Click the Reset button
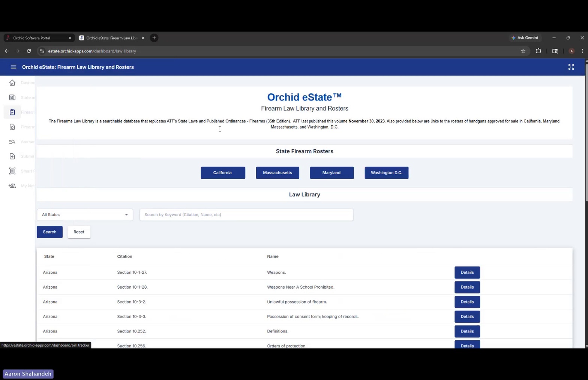The height and width of the screenshot is (380, 588). (x=79, y=232)
